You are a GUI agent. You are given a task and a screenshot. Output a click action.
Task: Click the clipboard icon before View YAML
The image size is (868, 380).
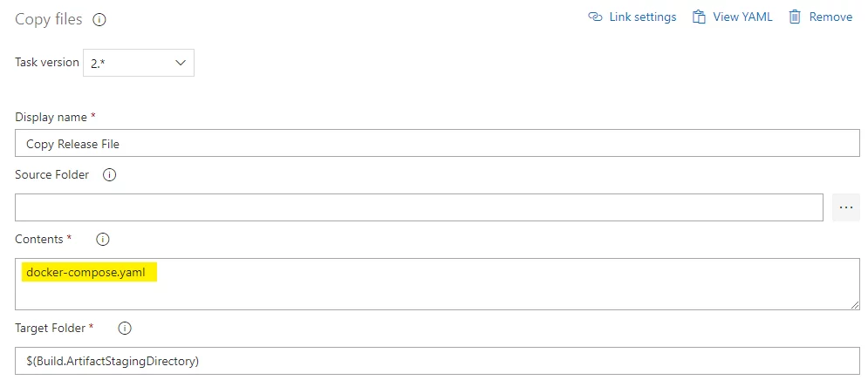tap(699, 17)
